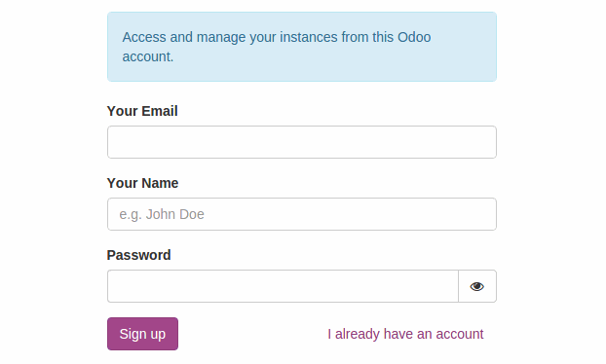Focus the Your Name text field
Image resolution: width=606 pixels, height=364 pixels.
click(x=302, y=214)
